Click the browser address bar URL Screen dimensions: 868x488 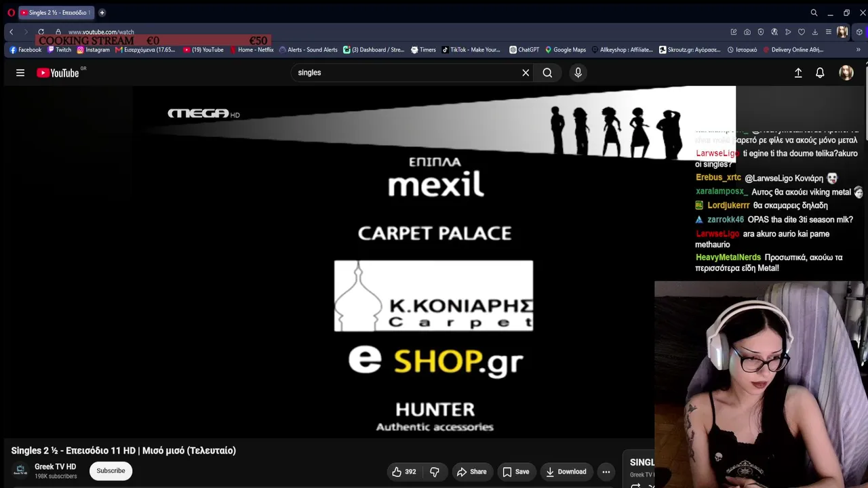[101, 32]
